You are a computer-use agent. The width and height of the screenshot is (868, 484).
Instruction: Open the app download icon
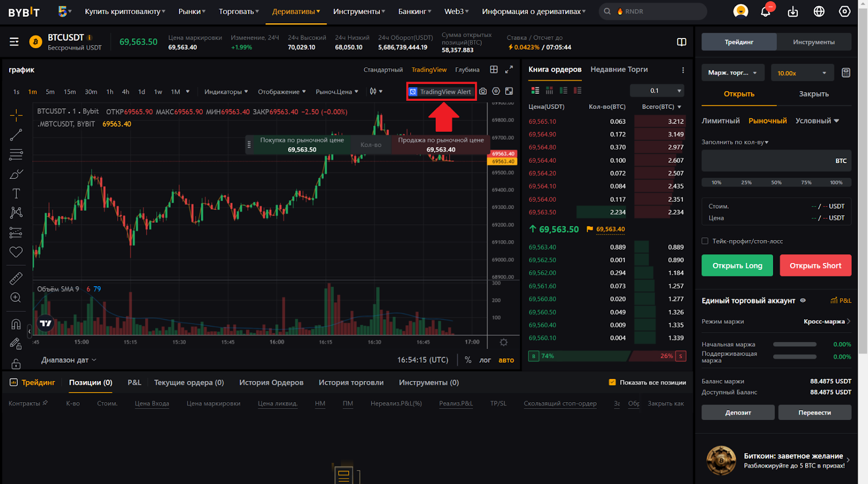tap(793, 11)
